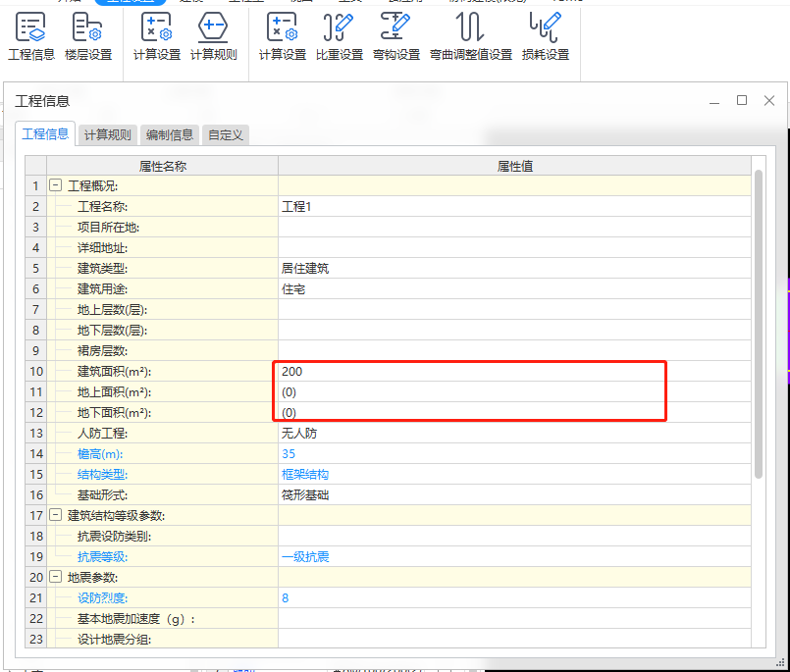The width and height of the screenshot is (790, 672).
Task: Collapse the 建筑结构等级参数 section
Action: click(x=56, y=515)
